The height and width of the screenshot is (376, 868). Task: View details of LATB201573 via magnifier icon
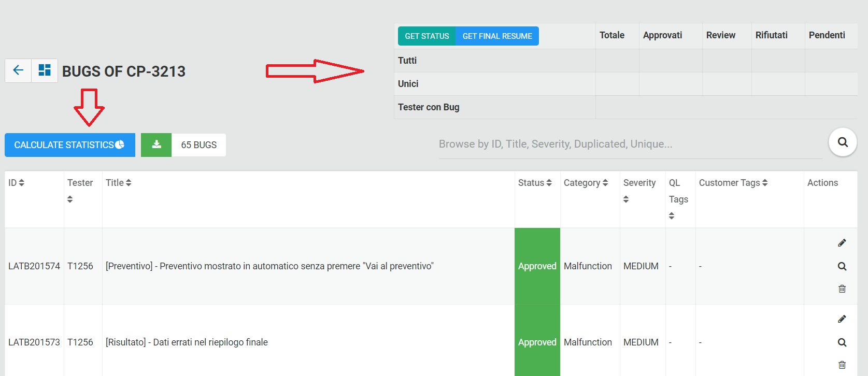(842, 342)
